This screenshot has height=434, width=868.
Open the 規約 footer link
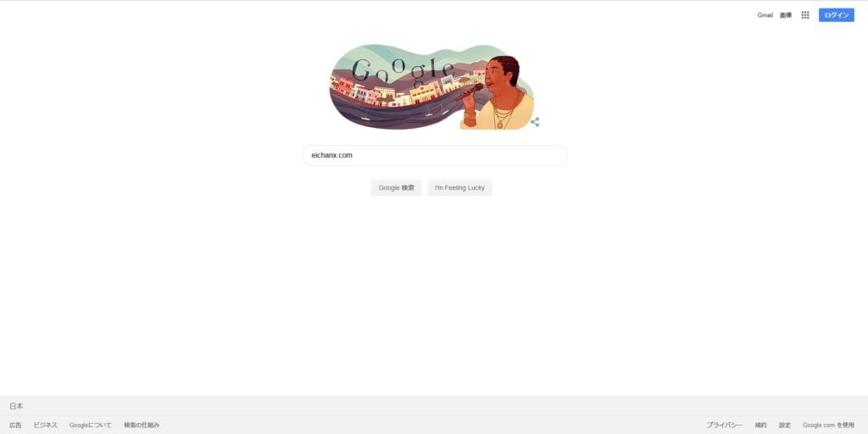(760, 426)
